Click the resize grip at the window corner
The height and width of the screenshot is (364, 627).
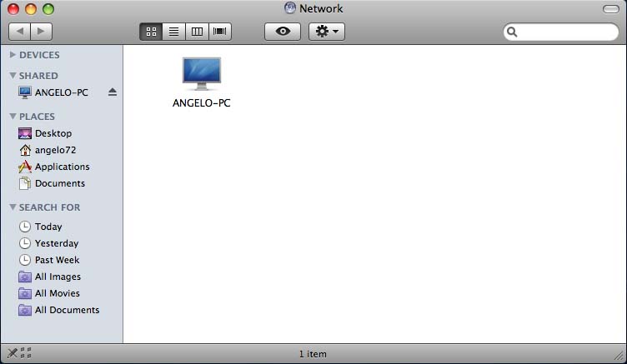coord(619,355)
